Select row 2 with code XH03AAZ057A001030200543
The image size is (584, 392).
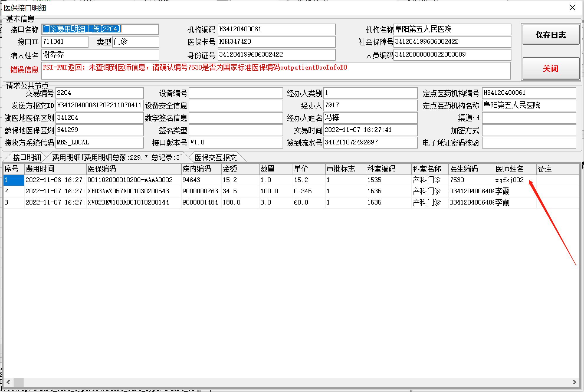coord(128,191)
